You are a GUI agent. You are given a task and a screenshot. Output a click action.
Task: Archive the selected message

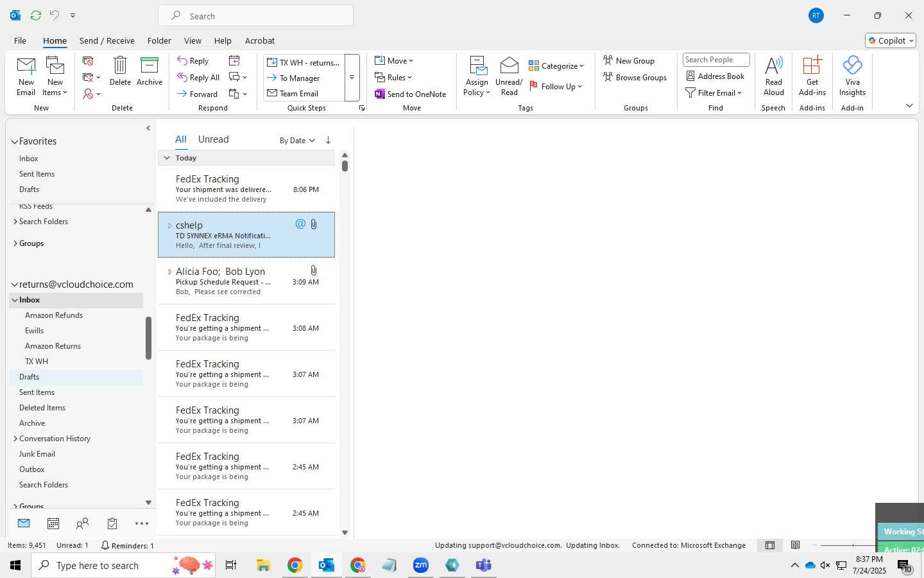tap(150, 71)
